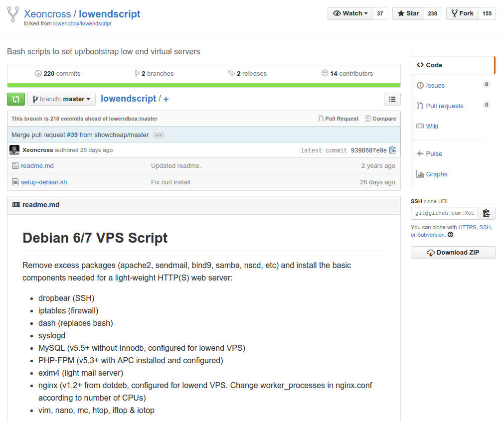504x422 pixels.
Task: Click the 'Debian 6/7 VPS Script' heading
Action: pos(95,238)
